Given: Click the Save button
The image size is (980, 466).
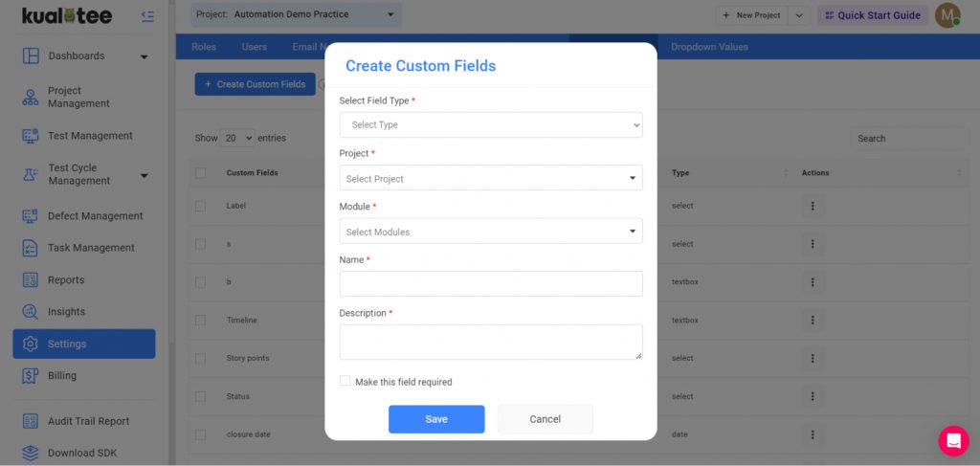Looking at the screenshot, I should (x=436, y=419).
